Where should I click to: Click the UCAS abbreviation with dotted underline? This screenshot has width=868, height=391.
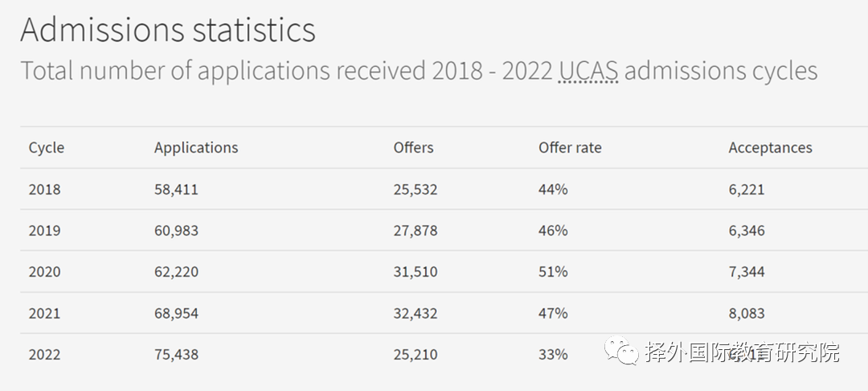[x=588, y=71]
